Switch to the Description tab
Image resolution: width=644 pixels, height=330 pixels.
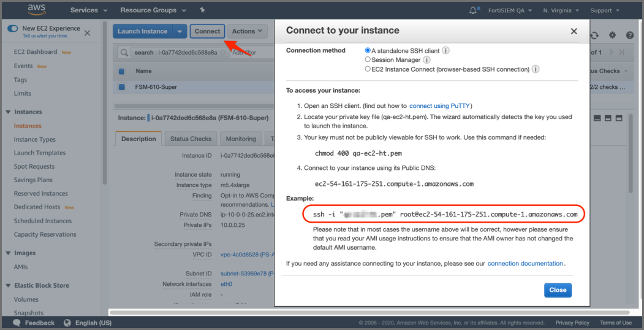pos(138,139)
